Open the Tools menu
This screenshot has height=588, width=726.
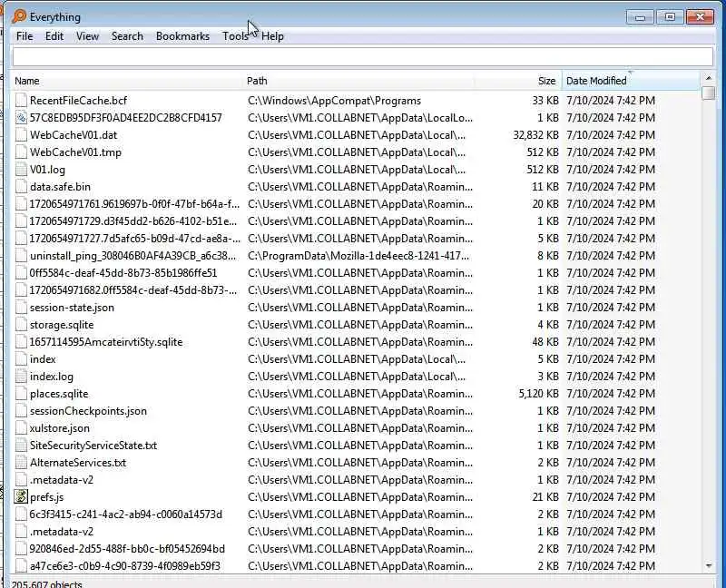235,36
